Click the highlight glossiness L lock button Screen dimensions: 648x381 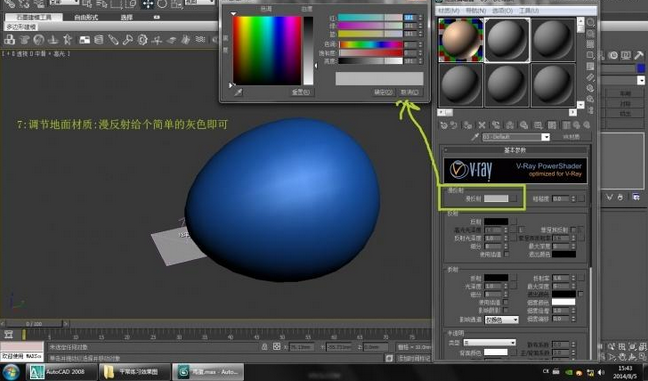pos(522,229)
